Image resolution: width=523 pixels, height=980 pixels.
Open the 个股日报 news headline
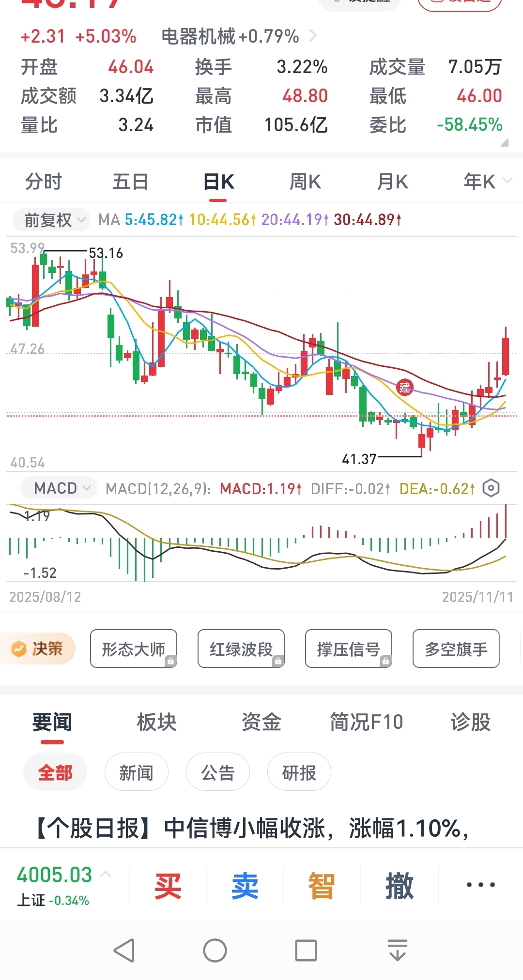252,828
